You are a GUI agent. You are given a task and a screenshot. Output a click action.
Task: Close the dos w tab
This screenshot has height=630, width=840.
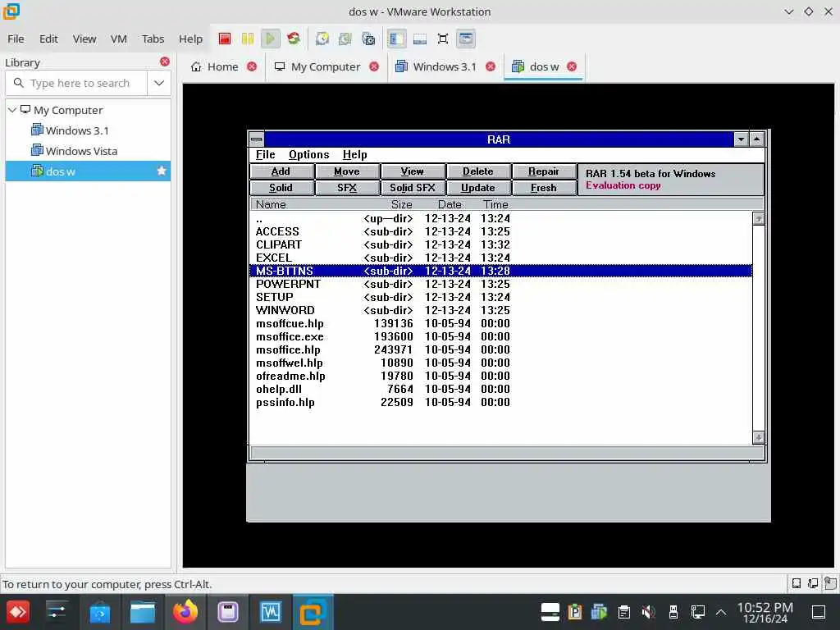[572, 66]
